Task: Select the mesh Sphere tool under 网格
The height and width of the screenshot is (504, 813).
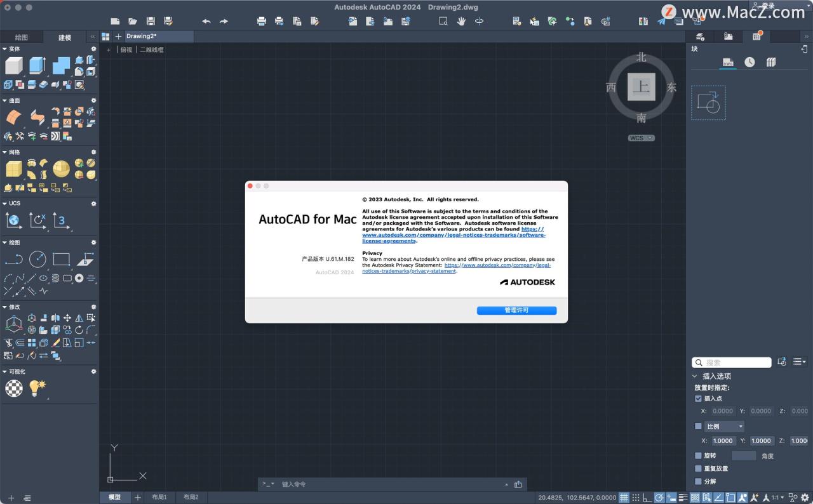Action: [60, 168]
